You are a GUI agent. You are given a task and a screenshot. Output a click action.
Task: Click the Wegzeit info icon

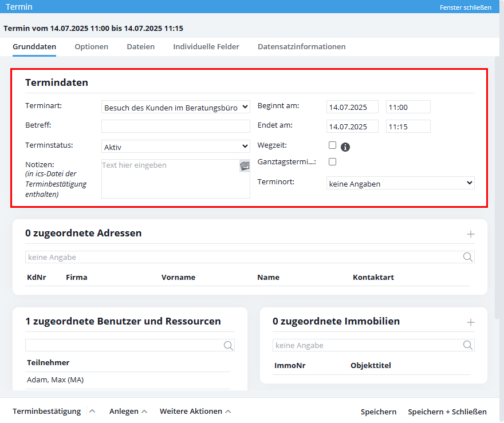tap(345, 147)
